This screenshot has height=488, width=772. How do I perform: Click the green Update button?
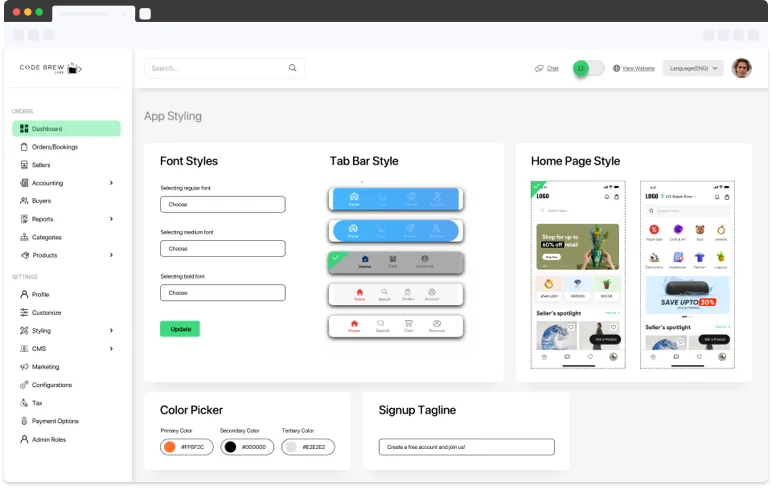point(180,328)
